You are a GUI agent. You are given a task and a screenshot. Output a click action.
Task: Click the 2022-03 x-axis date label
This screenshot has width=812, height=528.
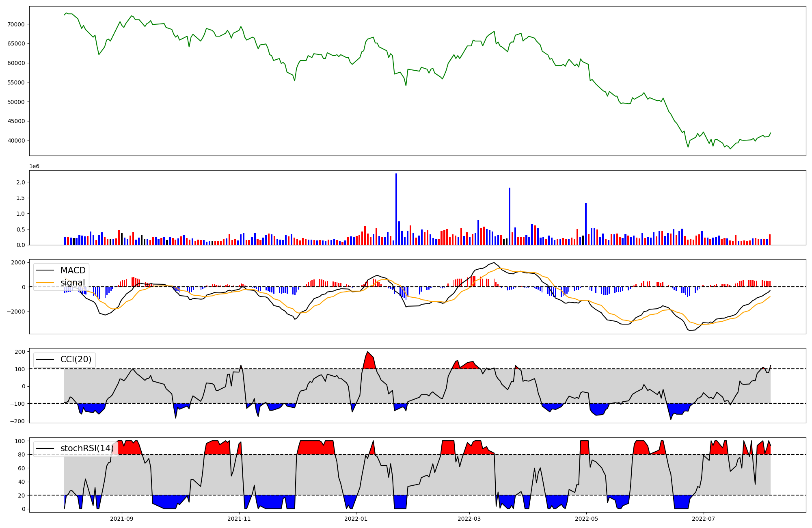[469, 519]
